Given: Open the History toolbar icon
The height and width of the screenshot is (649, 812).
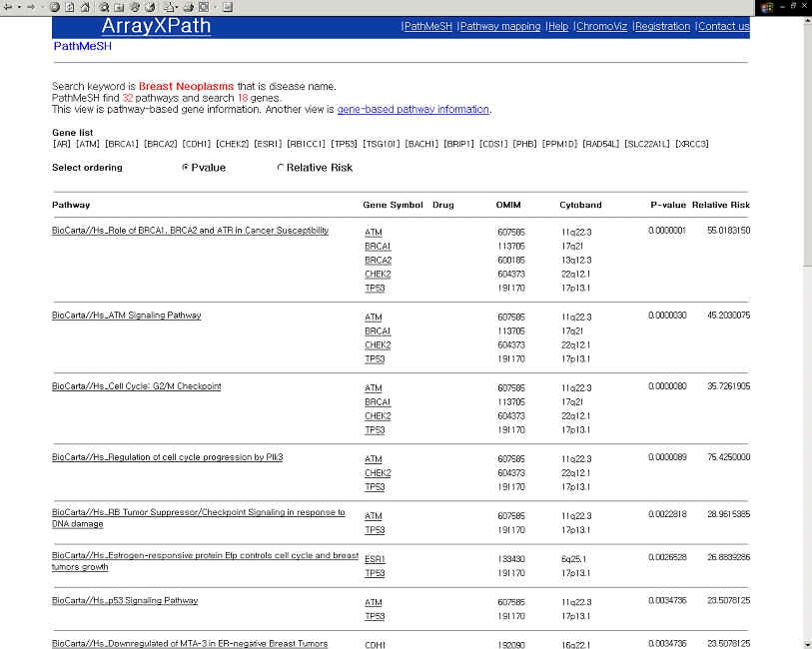Looking at the screenshot, I should pos(150,7).
